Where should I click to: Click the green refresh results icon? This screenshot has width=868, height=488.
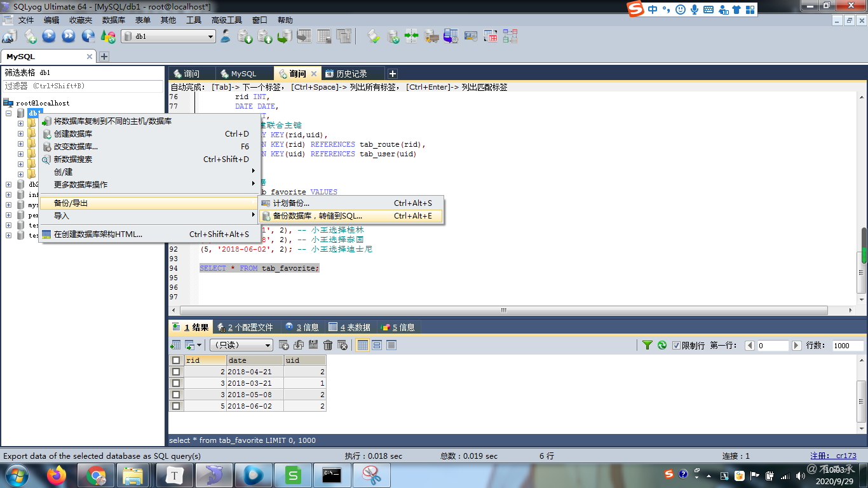pos(662,345)
